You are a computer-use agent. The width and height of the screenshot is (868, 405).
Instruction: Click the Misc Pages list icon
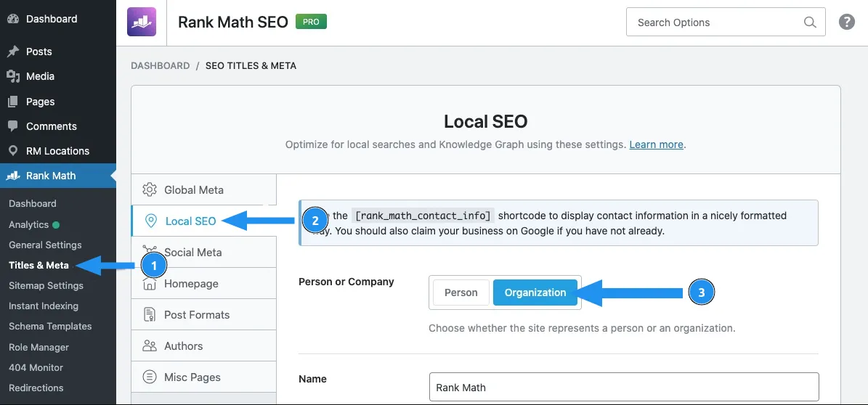(x=149, y=377)
